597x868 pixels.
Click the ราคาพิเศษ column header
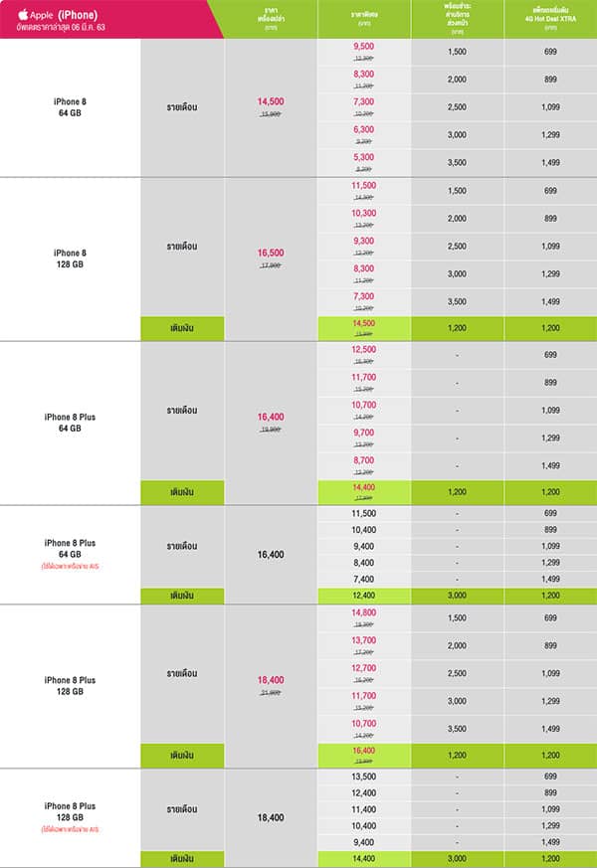tap(364, 18)
